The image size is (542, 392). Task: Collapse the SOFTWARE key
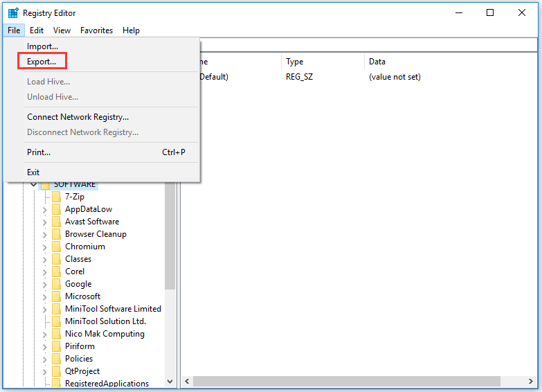[33, 184]
